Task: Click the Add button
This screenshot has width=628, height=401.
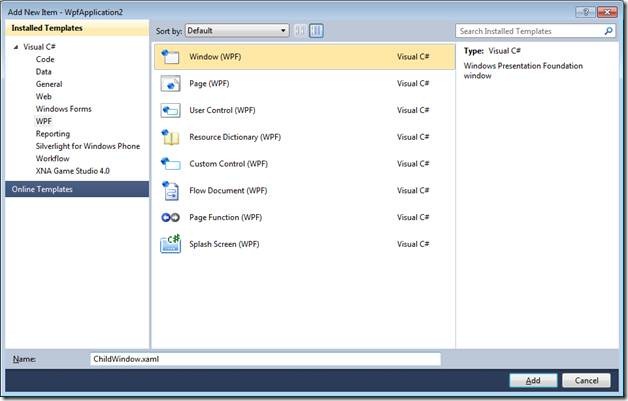Action: tap(533, 380)
